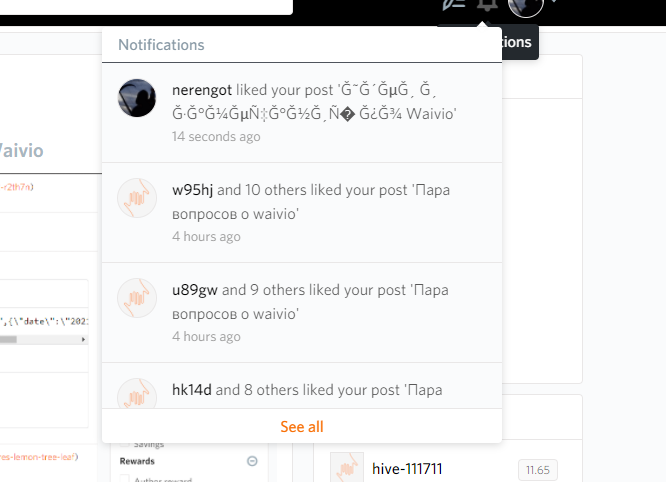Collapse the Rewards section
Screen dimensions: 666x482
point(252,461)
